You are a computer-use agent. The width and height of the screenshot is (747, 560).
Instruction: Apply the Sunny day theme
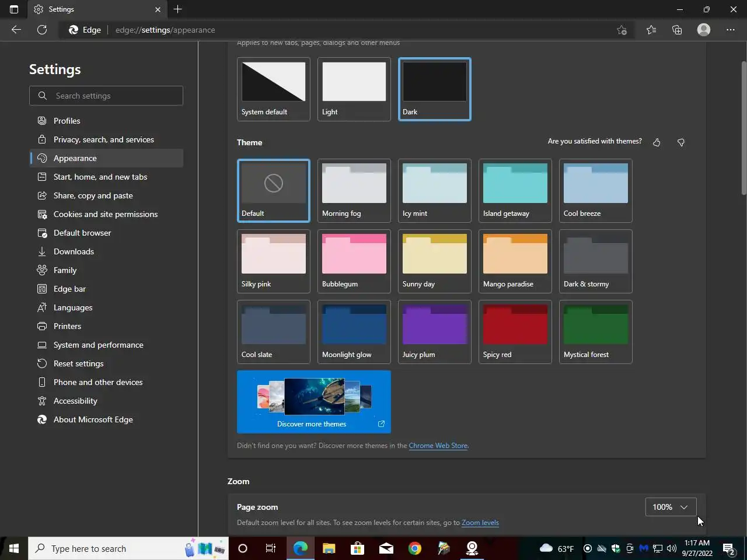pos(434,261)
